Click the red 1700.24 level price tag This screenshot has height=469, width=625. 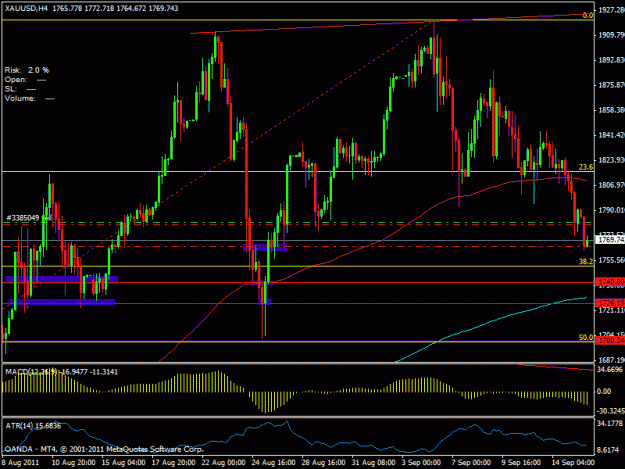pos(610,341)
